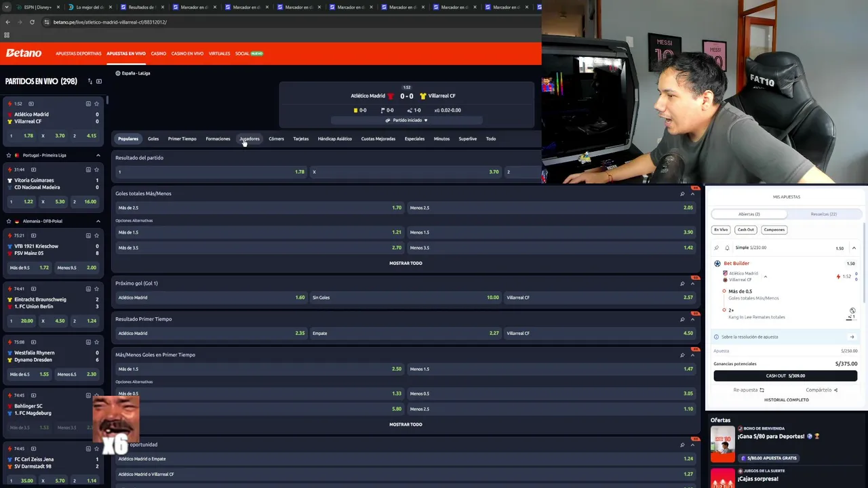Favorite the Atlético Madrid vs Villarreal sidebar match
Viewport: 868px width, 488px height.
pyautogui.click(x=96, y=104)
